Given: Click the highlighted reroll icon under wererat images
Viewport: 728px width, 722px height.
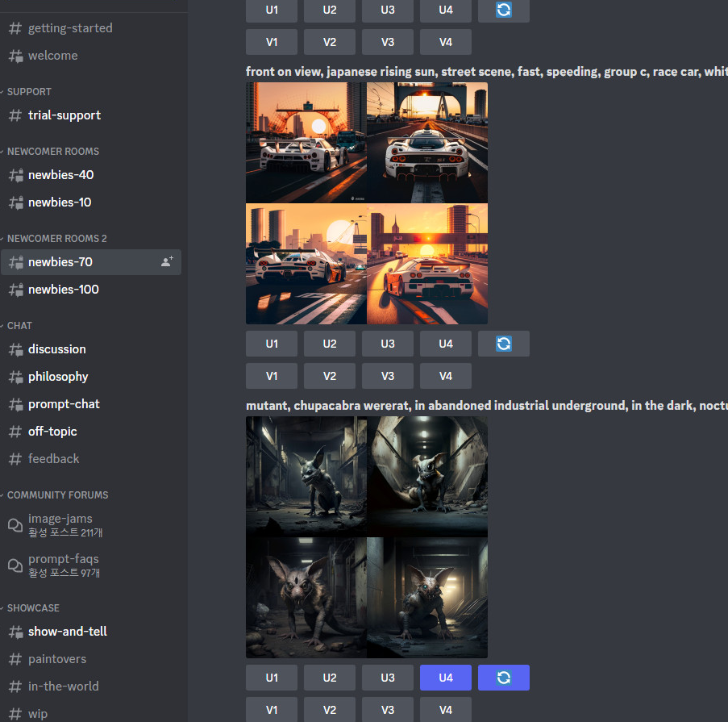Looking at the screenshot, I should pyautogui.click(x=504, y=678).
